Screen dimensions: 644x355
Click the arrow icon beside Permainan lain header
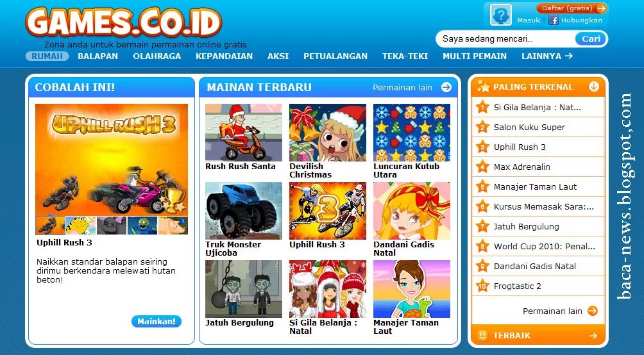446,87
